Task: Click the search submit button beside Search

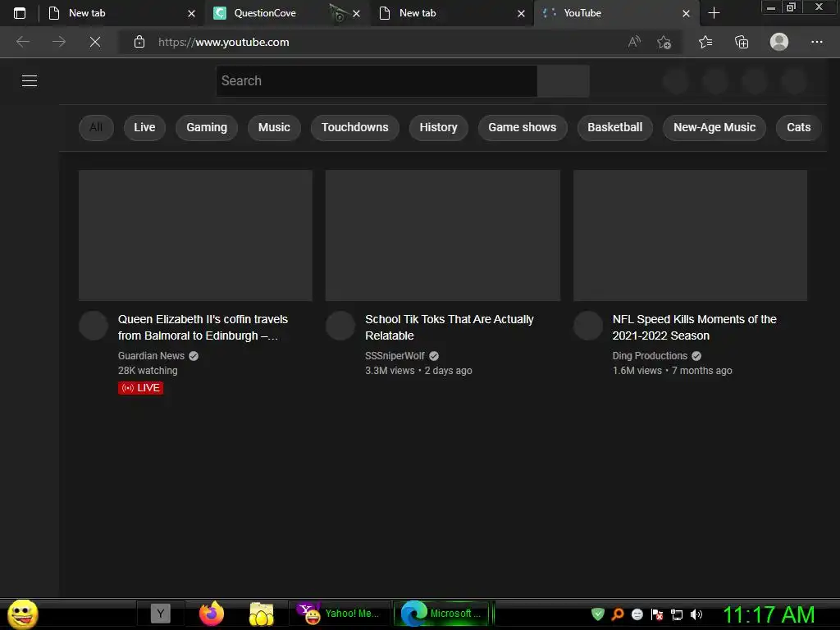Action: (x=564, y=81)
